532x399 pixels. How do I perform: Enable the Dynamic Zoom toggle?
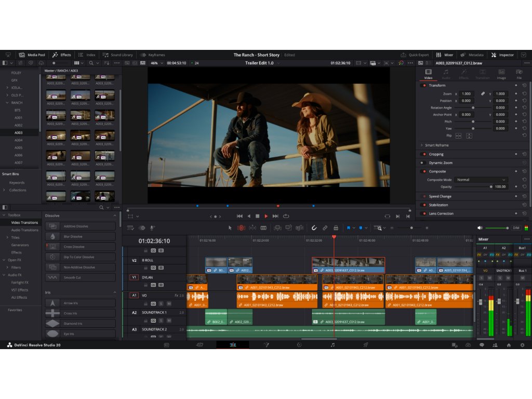424,163
